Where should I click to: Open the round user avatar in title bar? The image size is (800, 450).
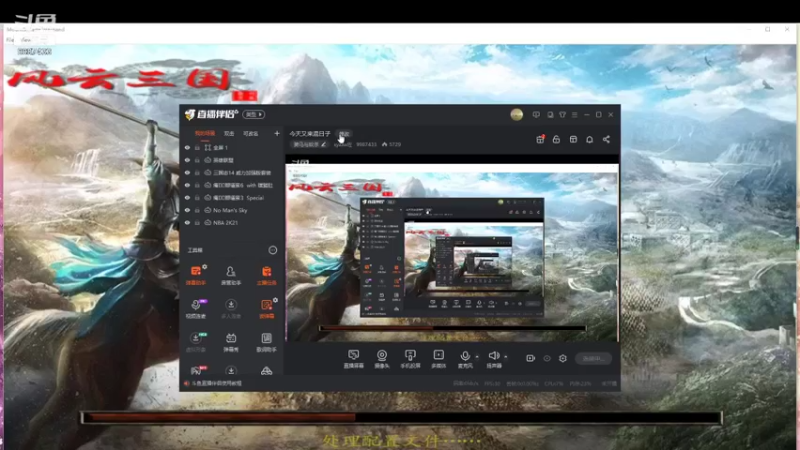tap(517, 115)
